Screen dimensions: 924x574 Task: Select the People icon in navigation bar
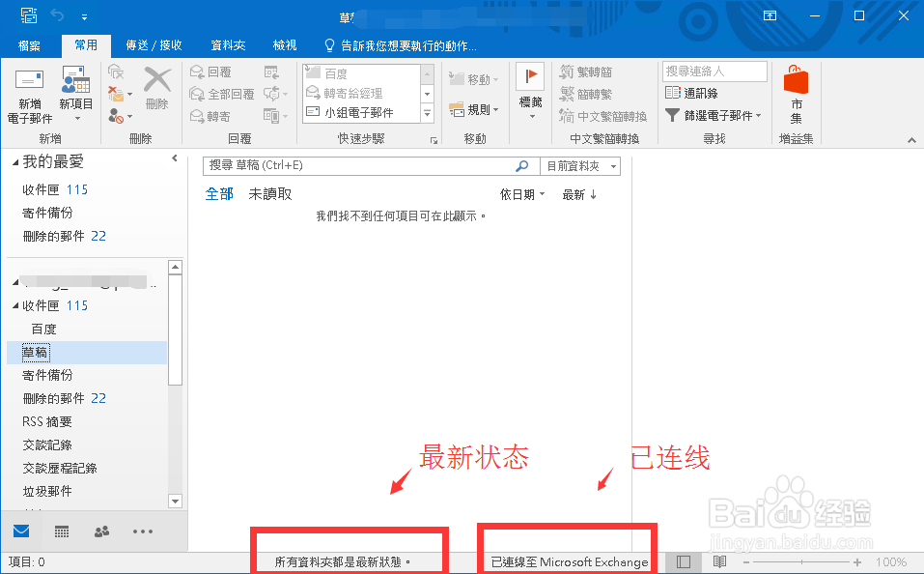[x=100, y=531]
